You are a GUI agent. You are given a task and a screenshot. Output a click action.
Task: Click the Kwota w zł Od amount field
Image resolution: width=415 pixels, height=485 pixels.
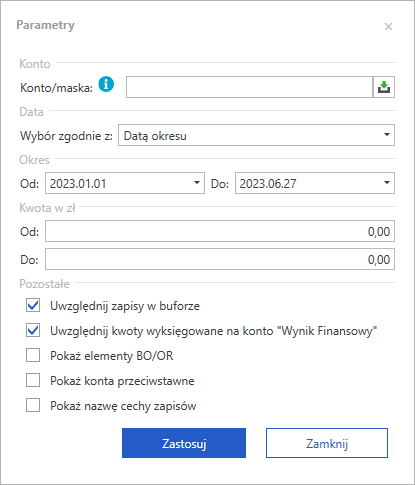(x=220, y=231)
